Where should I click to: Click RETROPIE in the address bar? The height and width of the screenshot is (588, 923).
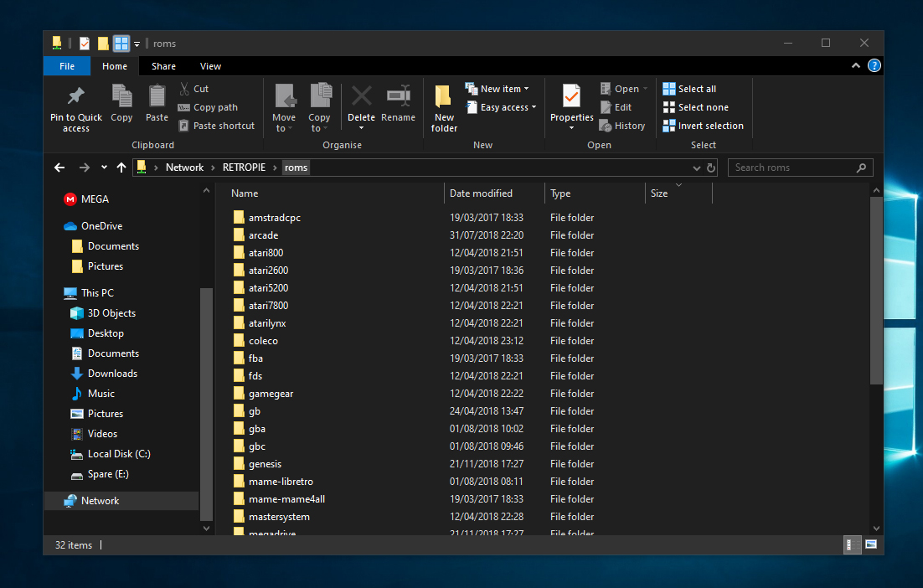point(244,168)
